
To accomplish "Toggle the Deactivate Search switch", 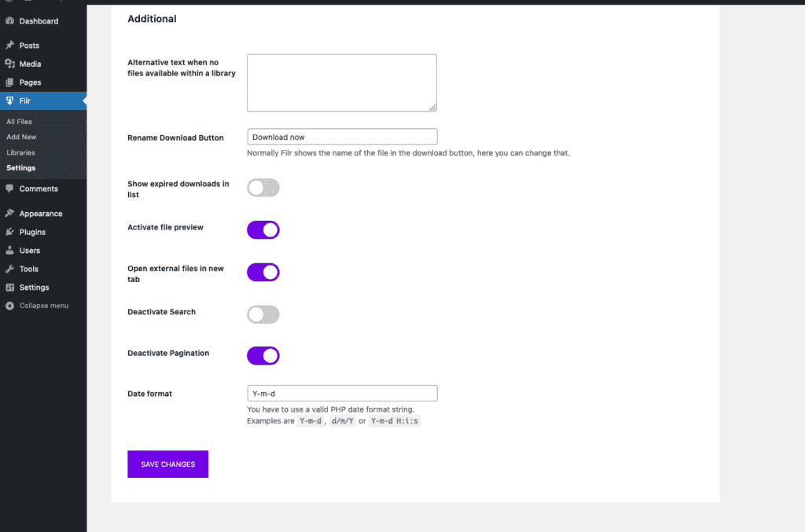I will [263, 315].
